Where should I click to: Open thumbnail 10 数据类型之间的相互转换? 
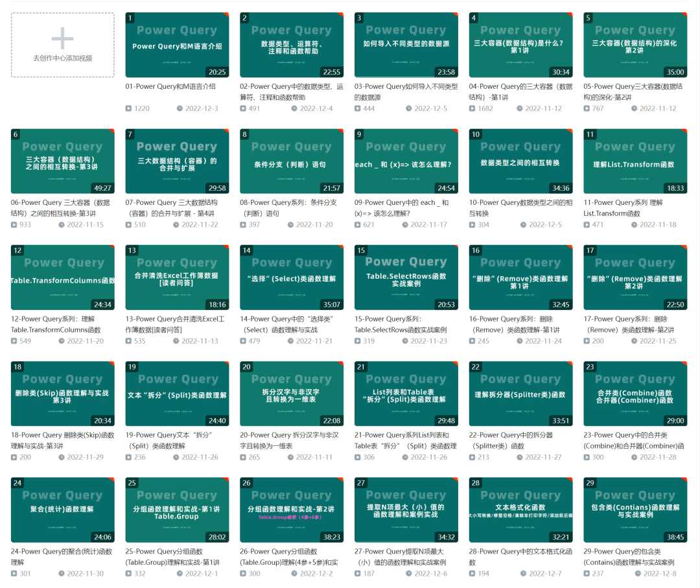(x=520, y=161)
